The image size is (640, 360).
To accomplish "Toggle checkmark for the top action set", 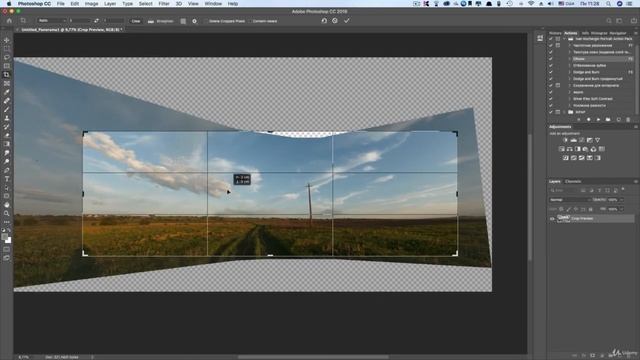I will 551,39.
